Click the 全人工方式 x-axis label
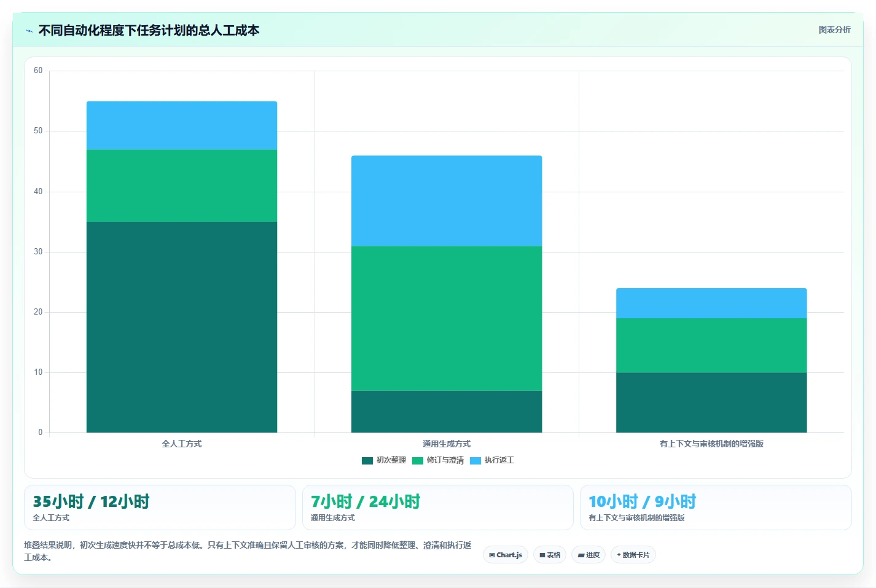The width and height of the screenshot is (876, 588). (182, 444)
